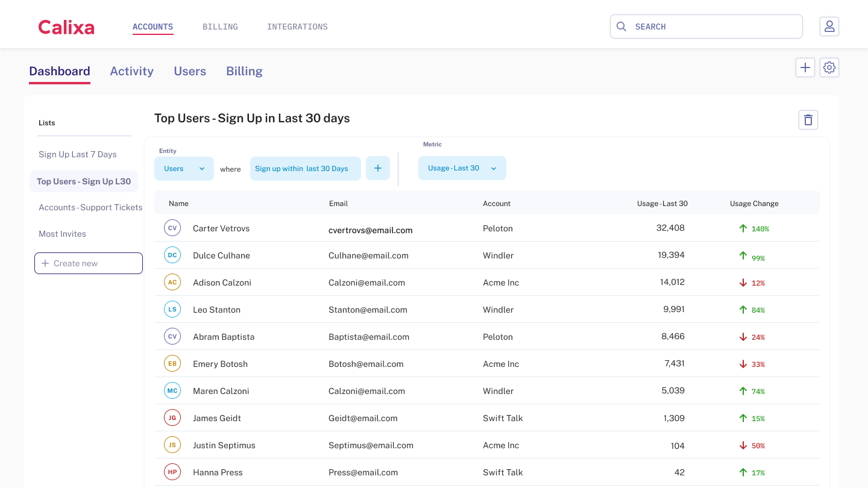Go to Integrations in top navigation
Image resolution: width=868 pixels, height=488 pixels.
297,27
